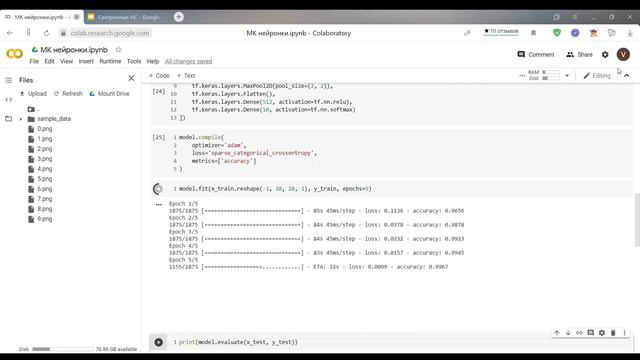
Task: Click the model.compile code cell
Action: [391, 153]
